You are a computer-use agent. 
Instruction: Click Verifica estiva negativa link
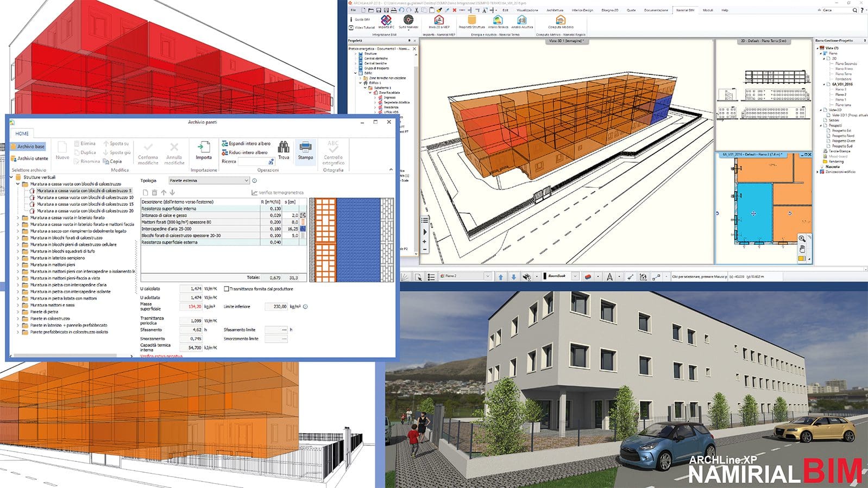click(x=161, y=356)
